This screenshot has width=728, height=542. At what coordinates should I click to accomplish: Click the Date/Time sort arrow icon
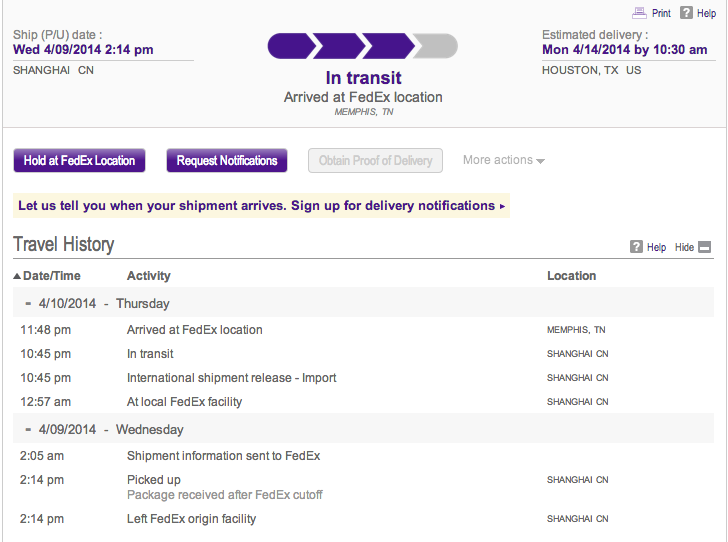pyautogui.click(x=17, y=276)
